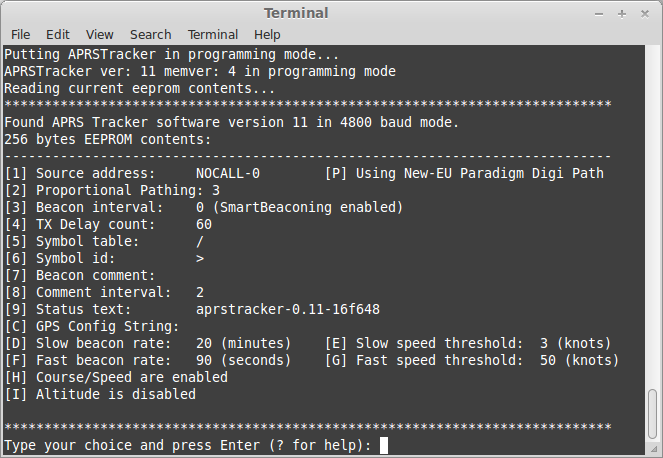This screenshot has height=458, width=663.
Task: Click the '[C] GPS Config String:' line
Action: pos(92,326)
